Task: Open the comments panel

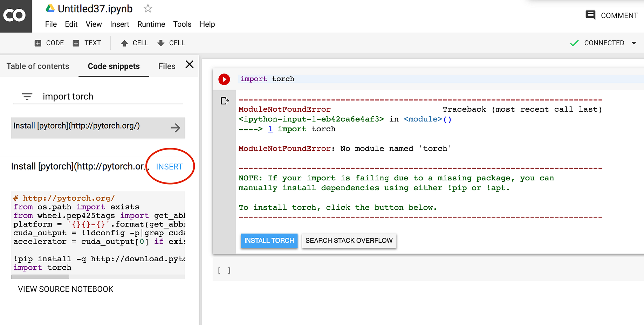Action: 611,15
